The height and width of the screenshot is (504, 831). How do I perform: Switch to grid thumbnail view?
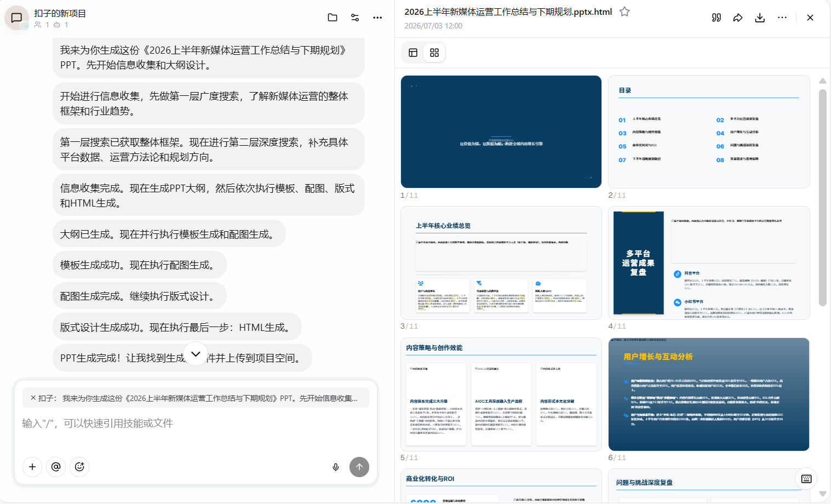coord(434,53)
